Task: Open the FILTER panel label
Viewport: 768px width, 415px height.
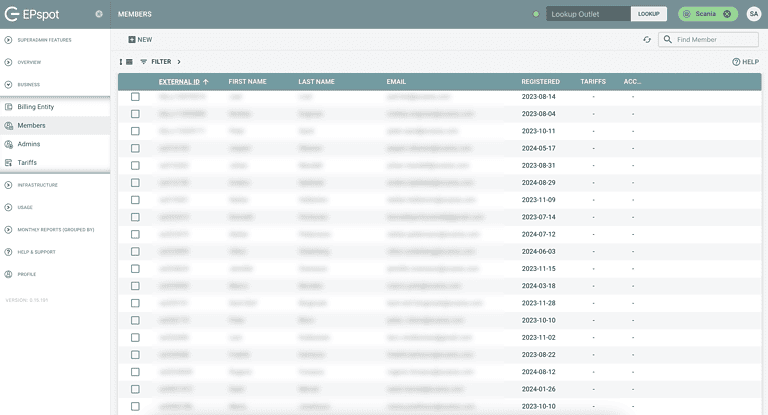Action: [x=161, y=62]
